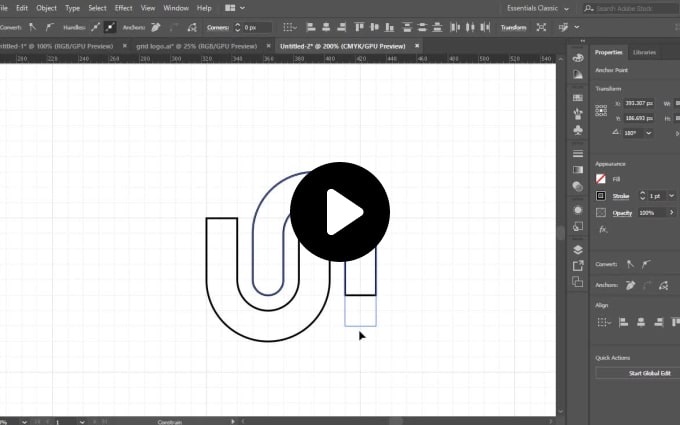This screenshot has height=425, width=680.
Task: Open the Brushes panel from dock
Action: (578, 114)
